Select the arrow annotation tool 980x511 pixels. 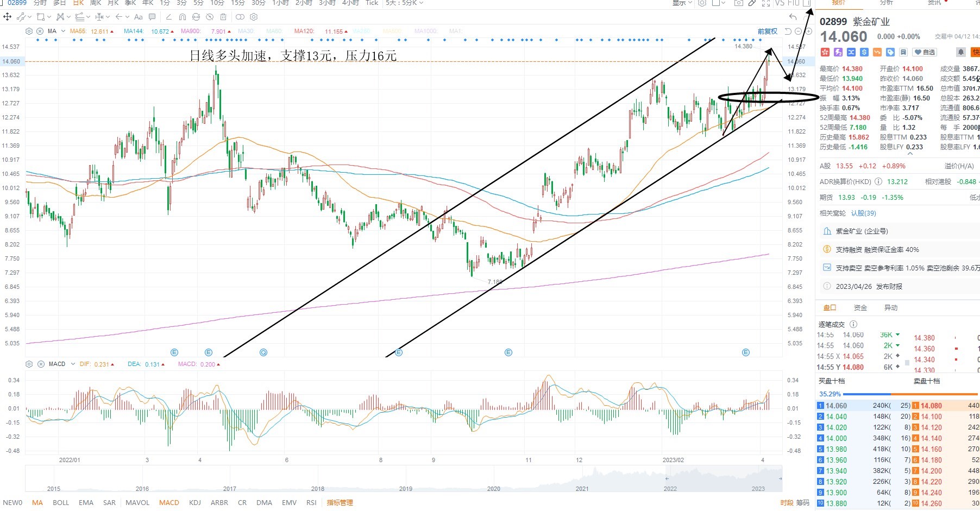pos(119,17)
